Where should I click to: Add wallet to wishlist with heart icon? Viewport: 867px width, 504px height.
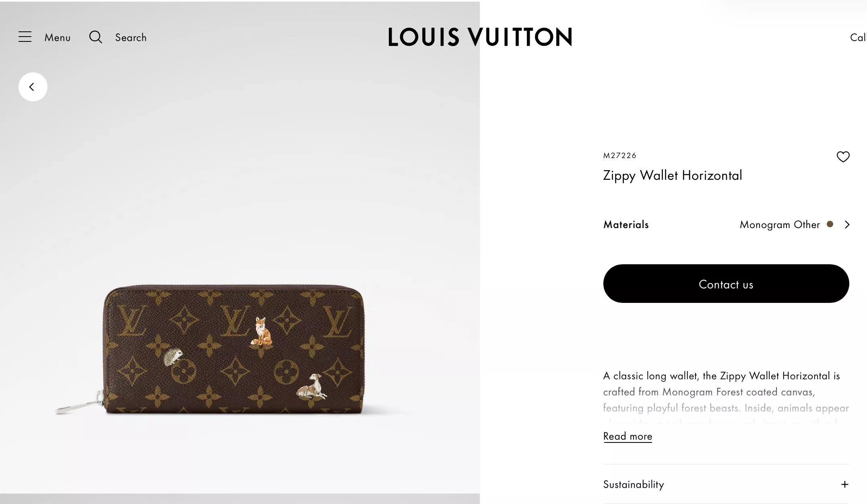[x=843, y=156]
